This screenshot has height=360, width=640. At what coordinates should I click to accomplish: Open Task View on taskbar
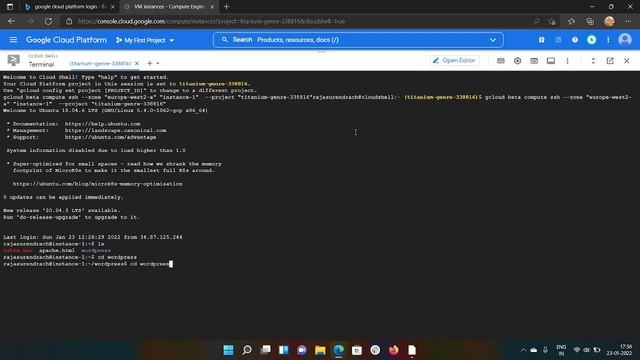265,350
